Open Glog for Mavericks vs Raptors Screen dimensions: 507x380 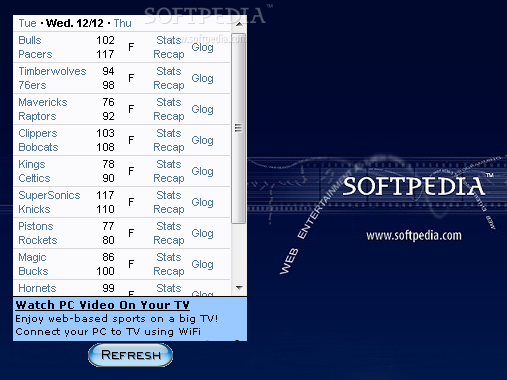[x=202, y=110]
